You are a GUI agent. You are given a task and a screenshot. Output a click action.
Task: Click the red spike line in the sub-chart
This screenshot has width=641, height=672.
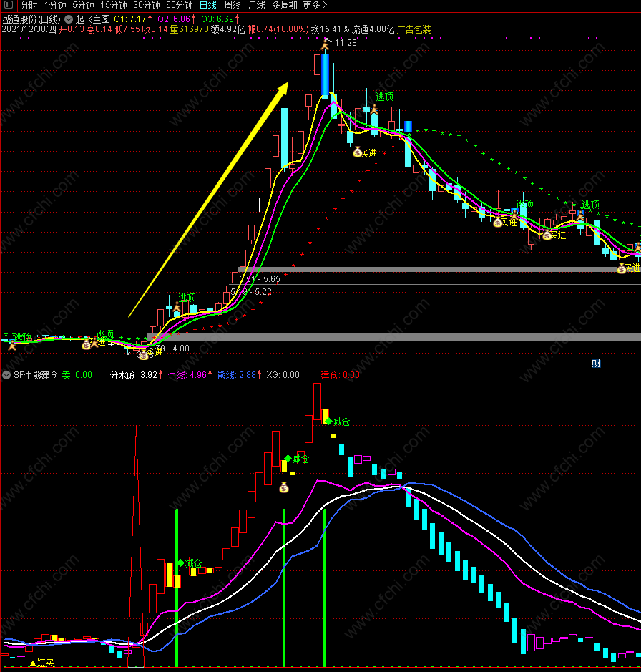pos(136,547)
